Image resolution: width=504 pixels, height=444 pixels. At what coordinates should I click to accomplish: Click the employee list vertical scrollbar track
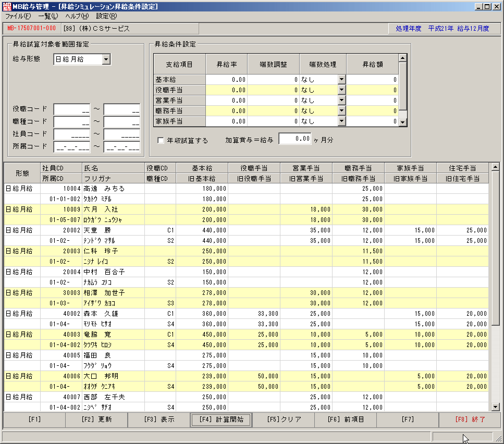pos(495,287)
